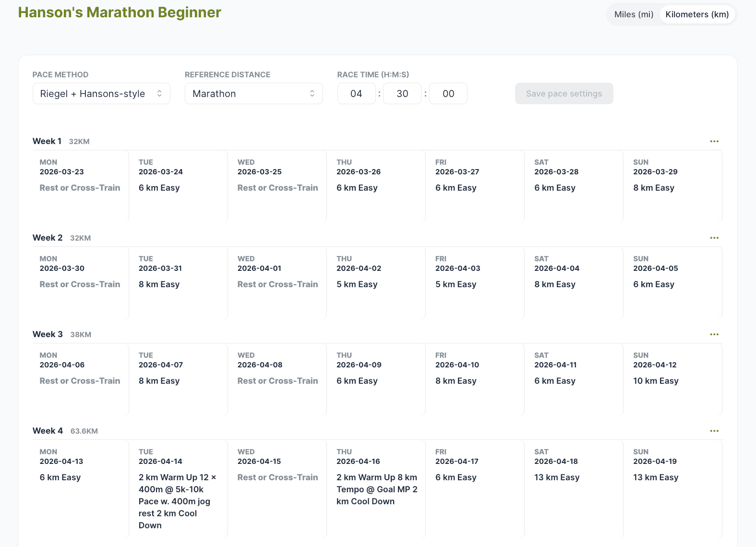
Task: Click the Week 1 heading
Action: (x=47, y=141)
